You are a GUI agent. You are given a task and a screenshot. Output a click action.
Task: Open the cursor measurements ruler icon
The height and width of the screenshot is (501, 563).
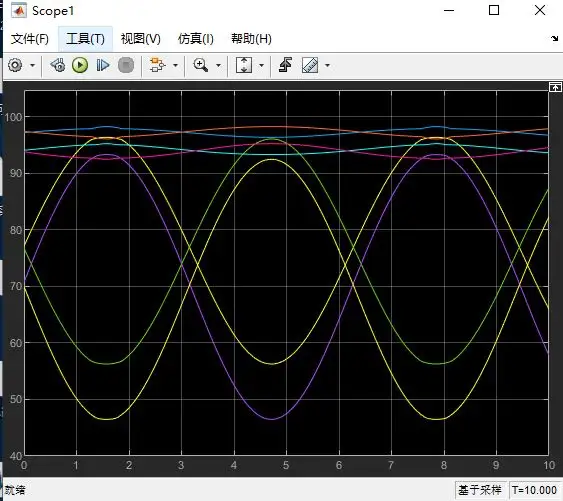(x=310, y=65)
